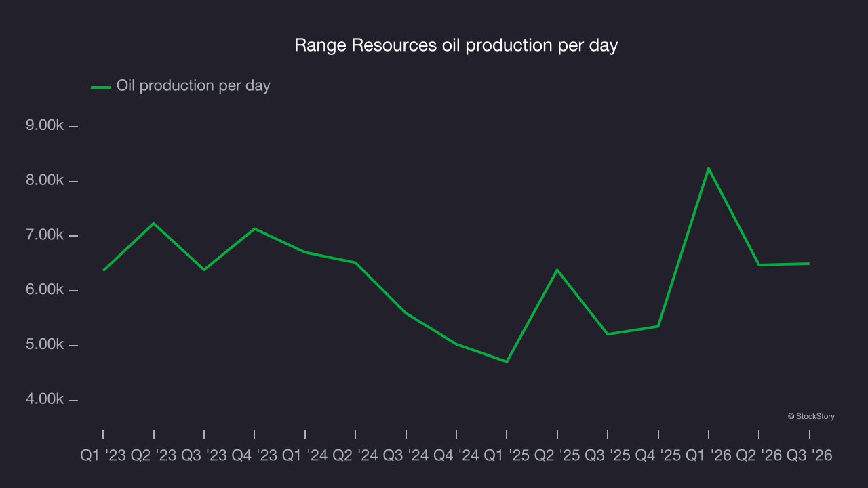Click the Q2 '23 data point on the line
The image size is (868, 488).
click(x=154, y=223)
